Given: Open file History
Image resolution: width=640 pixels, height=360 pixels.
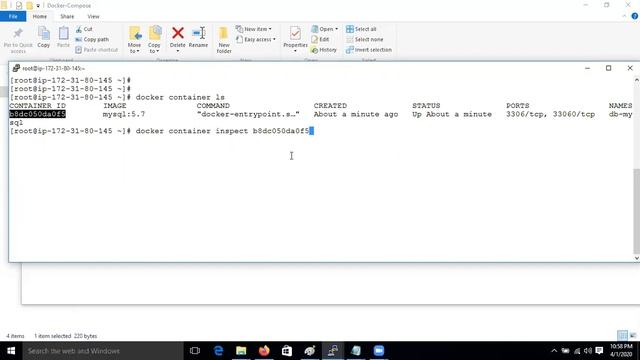Looking at the screenshot, I should (324, 50).
